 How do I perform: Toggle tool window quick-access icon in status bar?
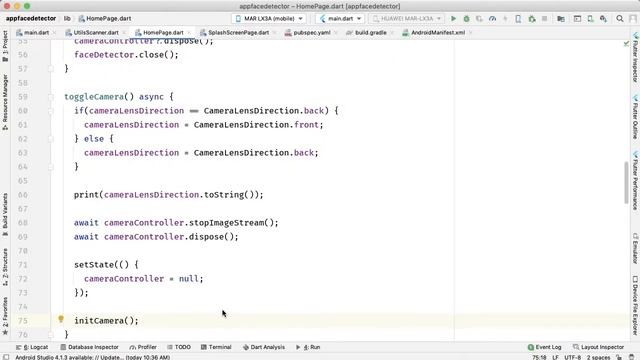6,357
